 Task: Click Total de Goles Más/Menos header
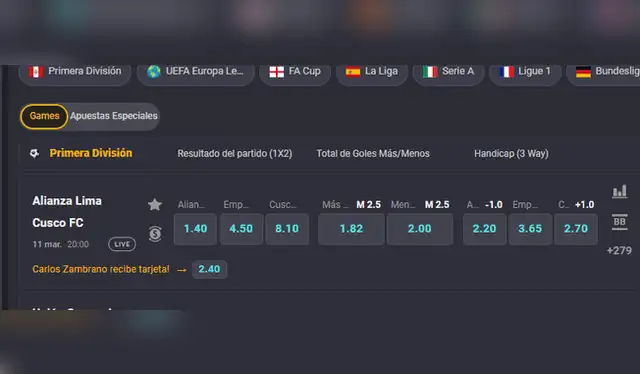point(373,154)
